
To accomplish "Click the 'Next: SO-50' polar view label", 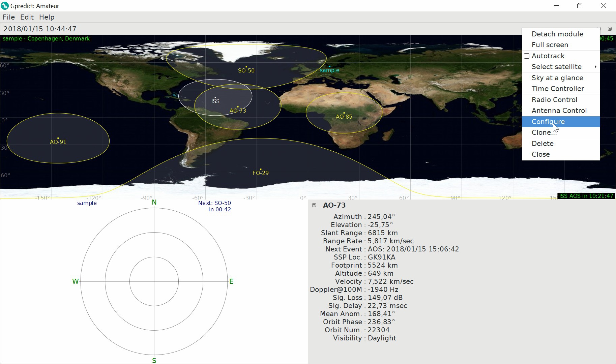I will point(214,203).
